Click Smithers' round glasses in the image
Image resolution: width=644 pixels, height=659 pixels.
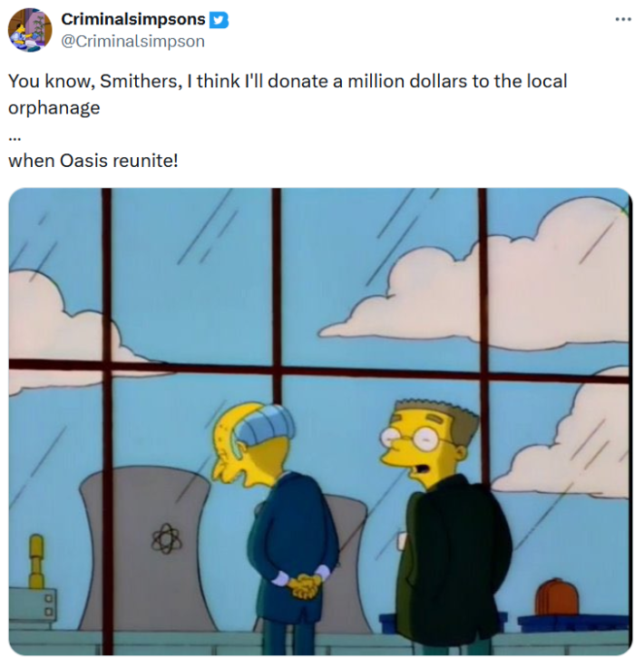tap(410, 438)
